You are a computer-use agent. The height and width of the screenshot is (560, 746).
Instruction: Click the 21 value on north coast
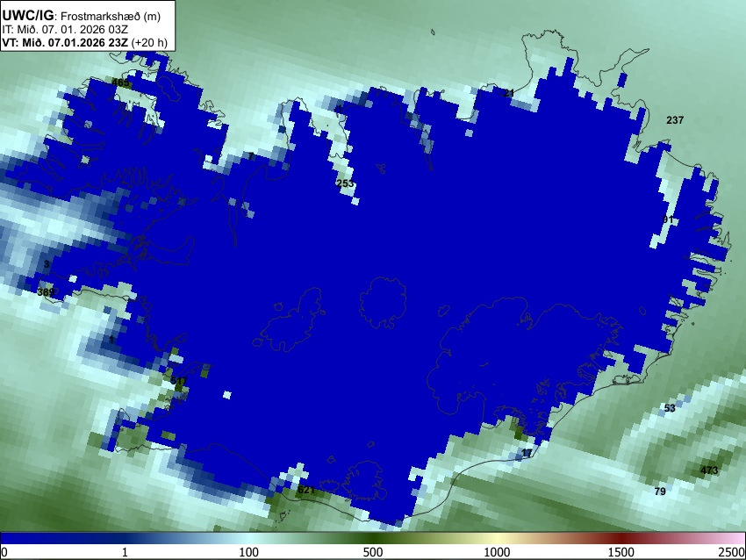point(508,93)
